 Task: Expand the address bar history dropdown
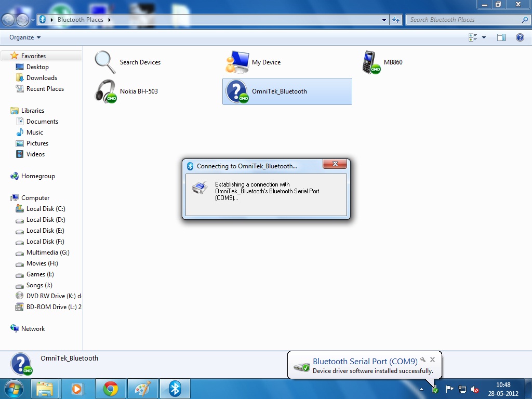[x=384, y=20]
